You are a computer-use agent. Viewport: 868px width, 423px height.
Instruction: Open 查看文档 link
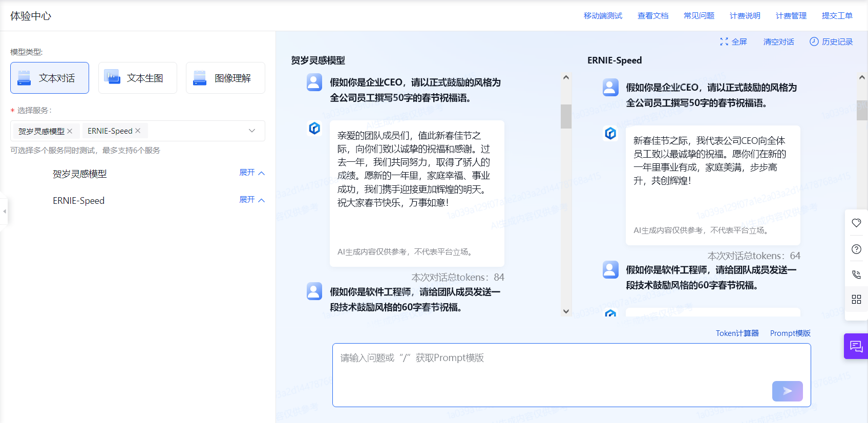click(653, 16)
